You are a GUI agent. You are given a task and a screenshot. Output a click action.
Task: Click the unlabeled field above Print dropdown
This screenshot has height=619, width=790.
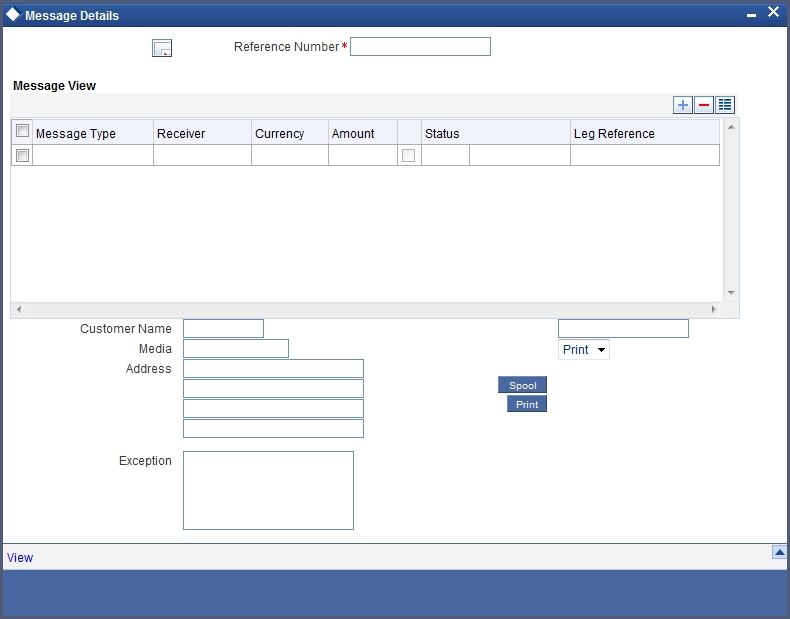coord(623,328)
